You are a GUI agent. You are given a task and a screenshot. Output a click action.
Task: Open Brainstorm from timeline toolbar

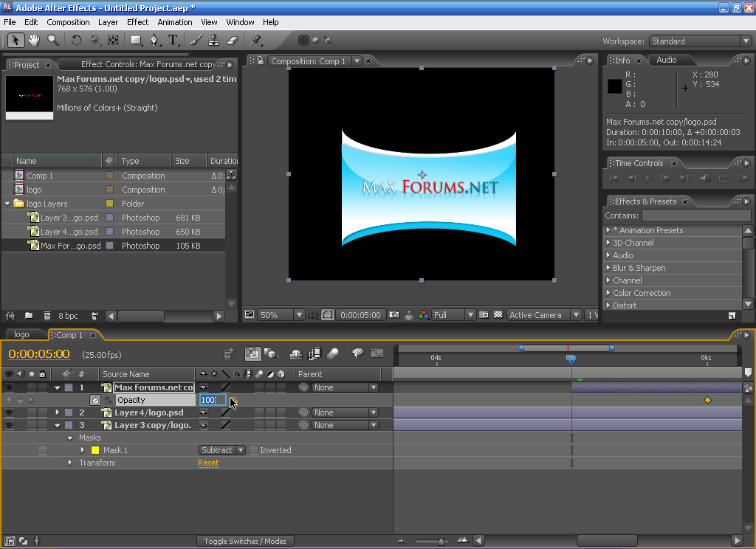(x=357, y=353)
